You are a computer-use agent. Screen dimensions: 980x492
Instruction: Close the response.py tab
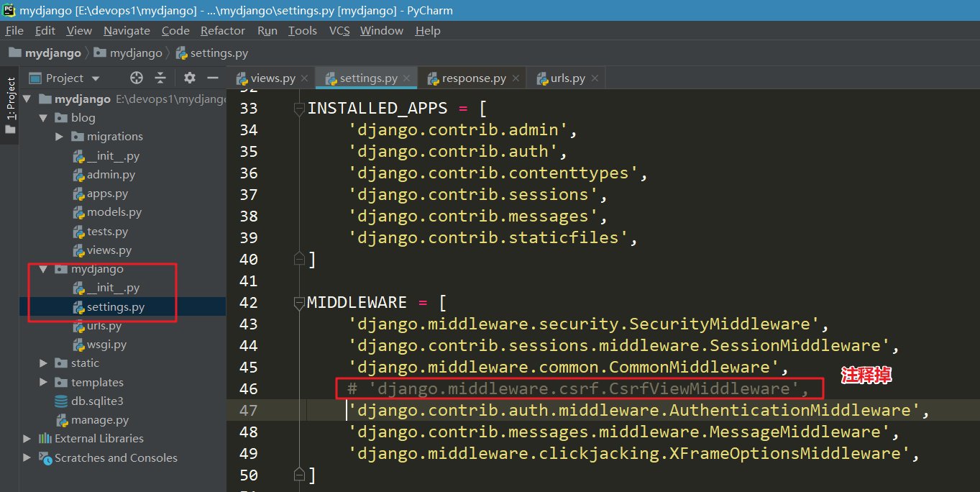516,78
